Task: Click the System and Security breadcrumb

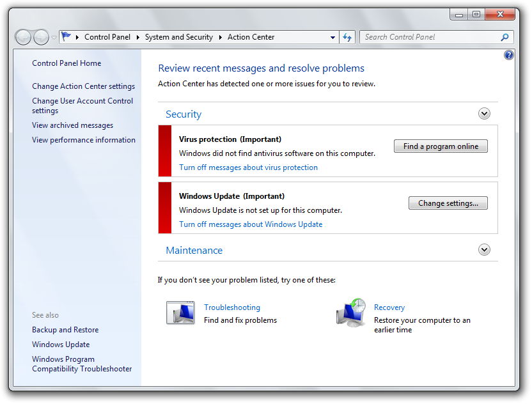Action: coord(179,37)
